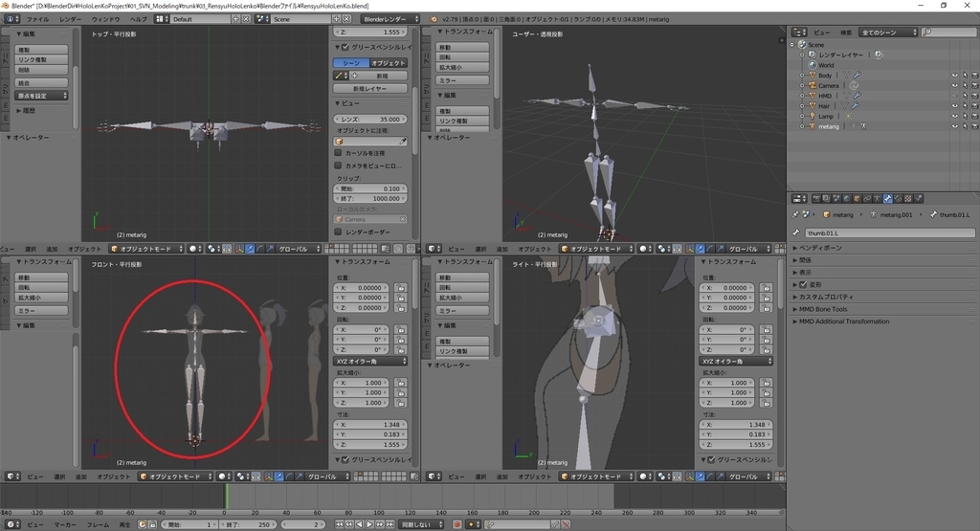The height and width of the screenshot is (531, 980).
Task: Expand the MMD Bone Tools panel
Action: click(822, 309)
